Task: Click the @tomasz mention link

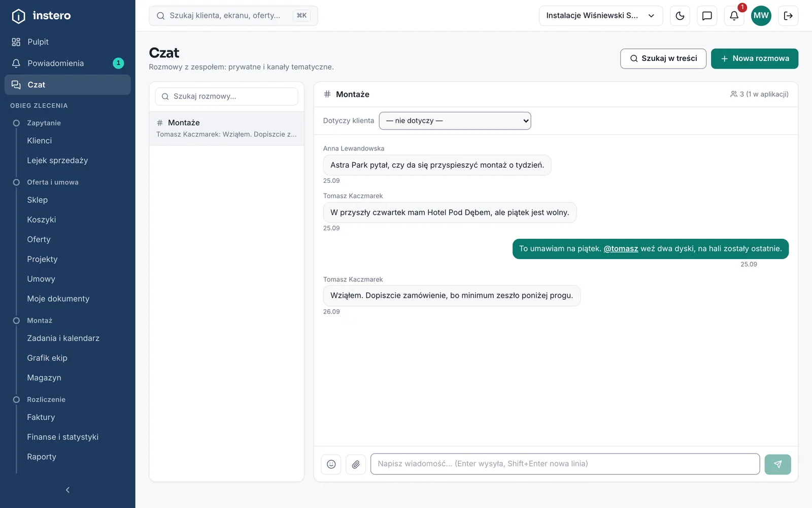Action: pos(621,249)
